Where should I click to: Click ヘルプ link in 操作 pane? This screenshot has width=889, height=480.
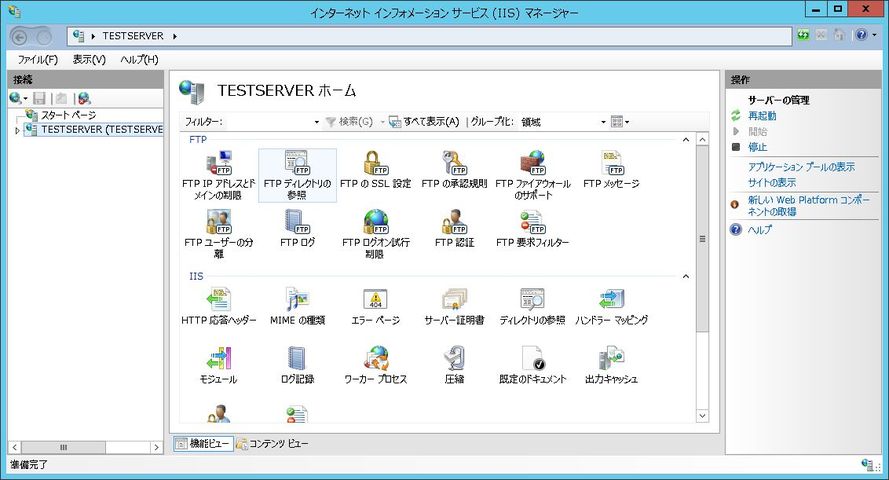coord(759,230)
